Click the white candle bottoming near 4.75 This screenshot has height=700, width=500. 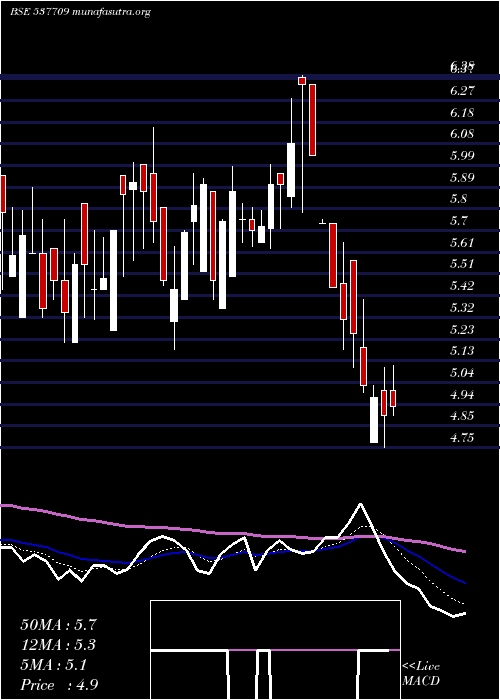click(x=374, y=420)
